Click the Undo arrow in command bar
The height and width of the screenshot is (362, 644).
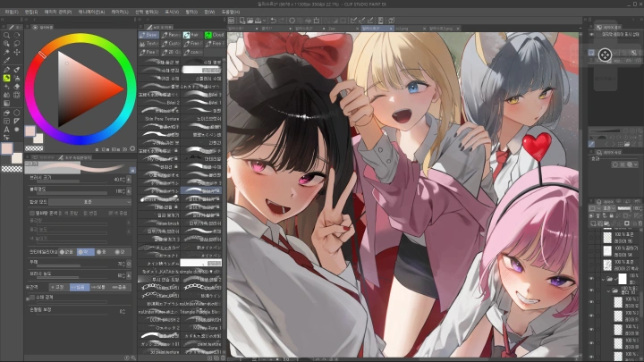(274, 20)
